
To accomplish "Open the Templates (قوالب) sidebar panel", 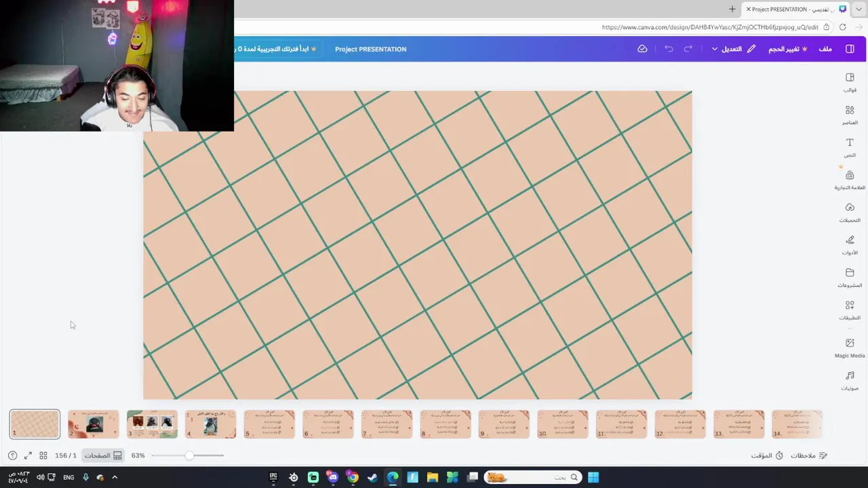I will 850,83.
